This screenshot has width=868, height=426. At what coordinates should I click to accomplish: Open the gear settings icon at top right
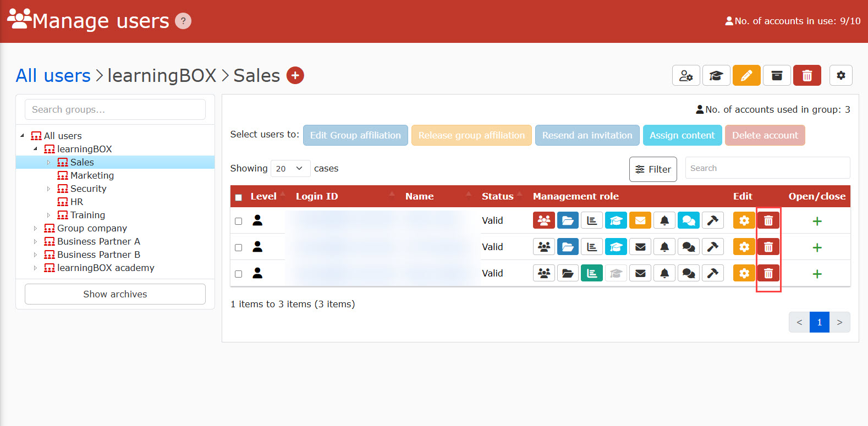pyautogui.click(x=840, y=75)
